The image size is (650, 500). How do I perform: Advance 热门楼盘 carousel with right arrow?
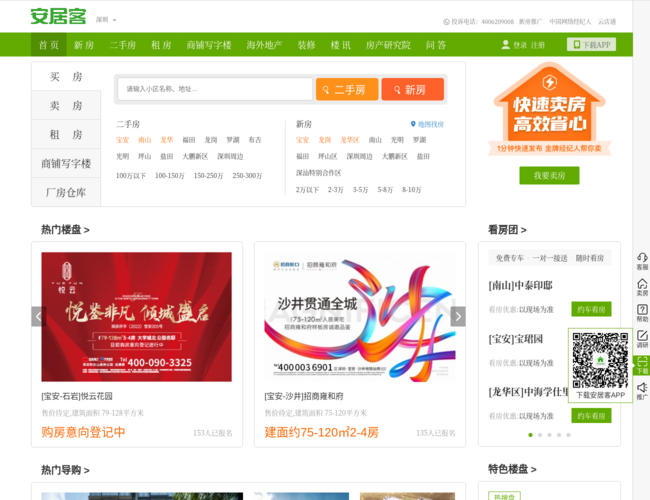[458, 316]
